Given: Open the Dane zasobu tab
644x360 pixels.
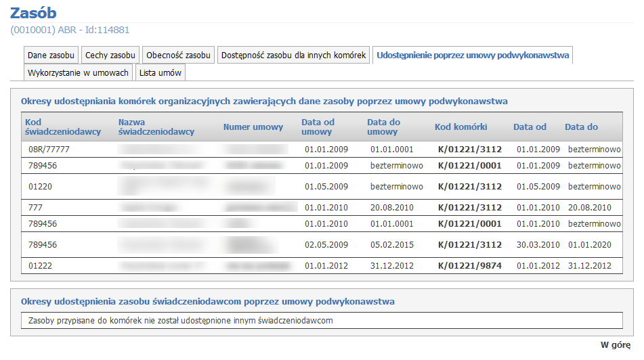Looking at the screenshot, I should [51, 55].
